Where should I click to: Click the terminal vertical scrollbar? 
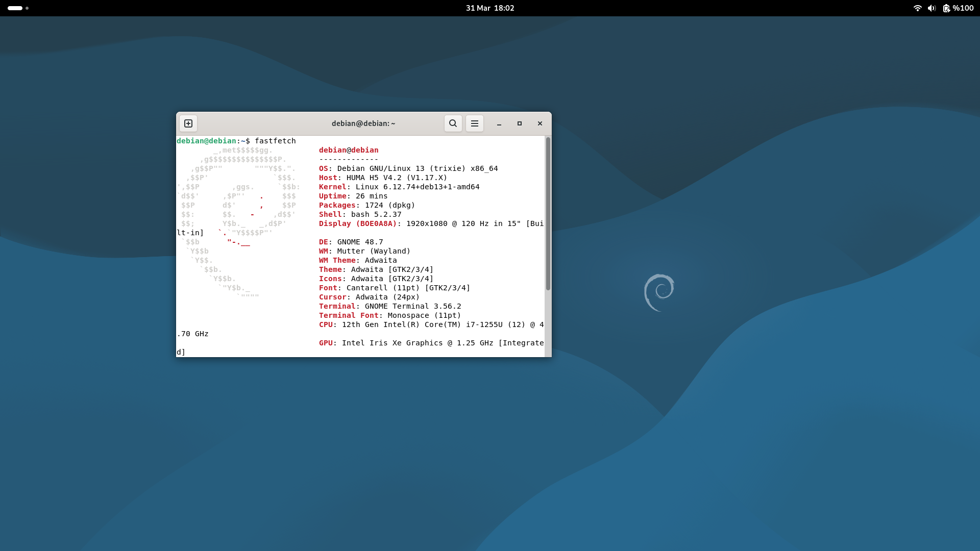click(x=548, y=213)
